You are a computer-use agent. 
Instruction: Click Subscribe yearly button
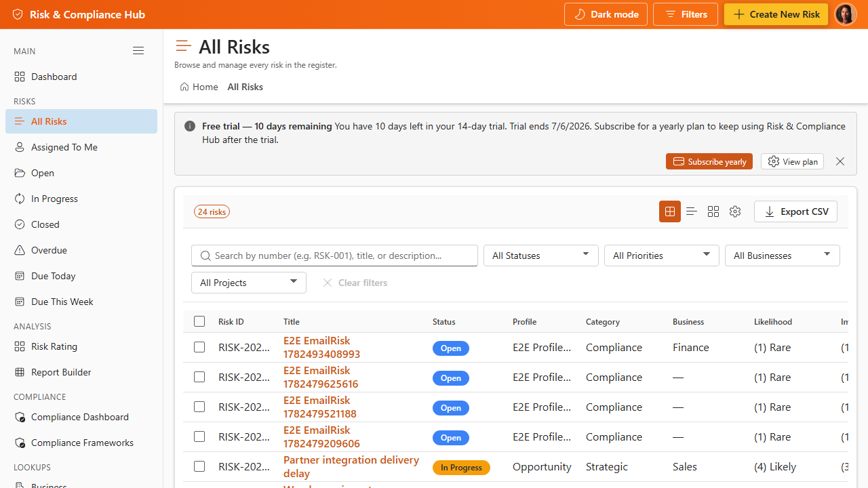[x=709, y=161]
